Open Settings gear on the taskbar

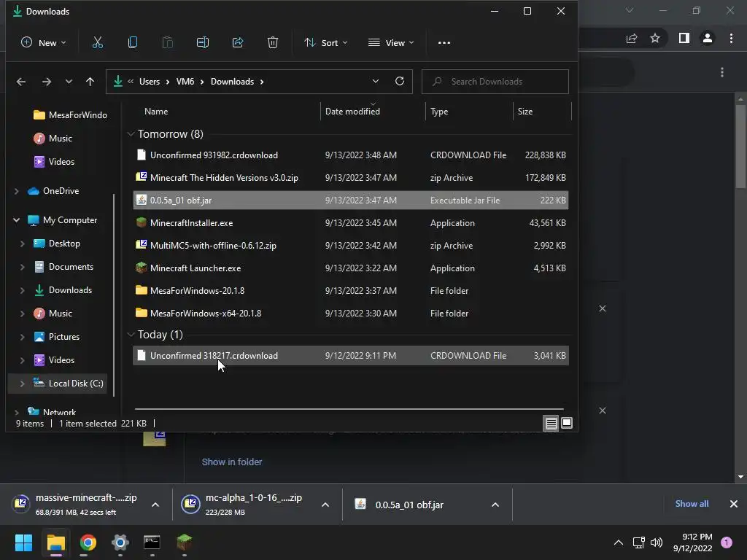pos(120,542)
